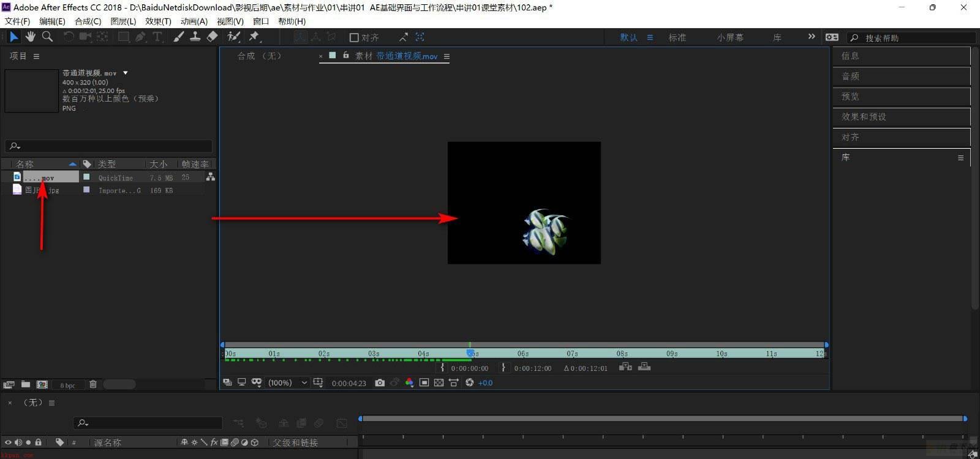Show more workspaces with double chevron
980x459 pixels.
[x=812, y=37]
